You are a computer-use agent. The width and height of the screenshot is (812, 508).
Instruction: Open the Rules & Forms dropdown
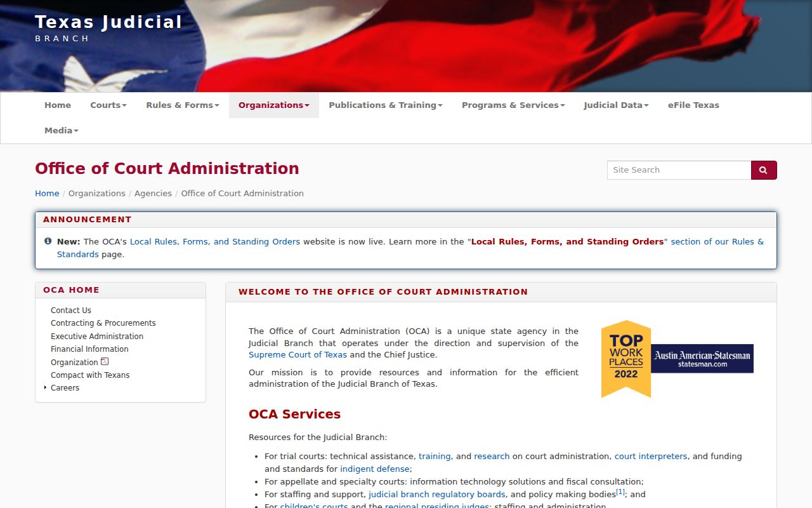pos(183,105)
